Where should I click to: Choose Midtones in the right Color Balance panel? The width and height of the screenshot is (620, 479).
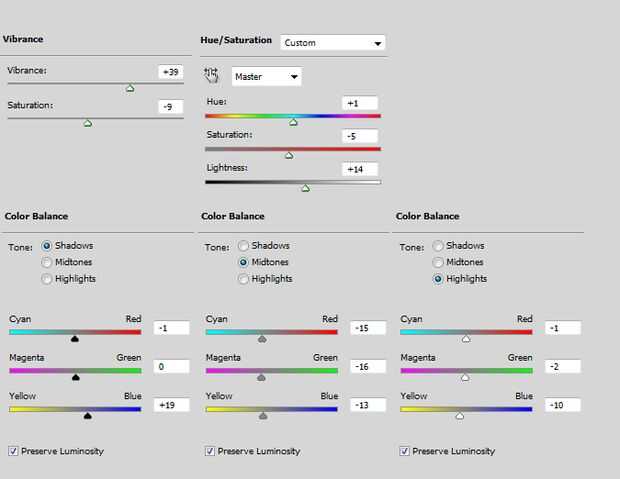(x=438, y=262)
